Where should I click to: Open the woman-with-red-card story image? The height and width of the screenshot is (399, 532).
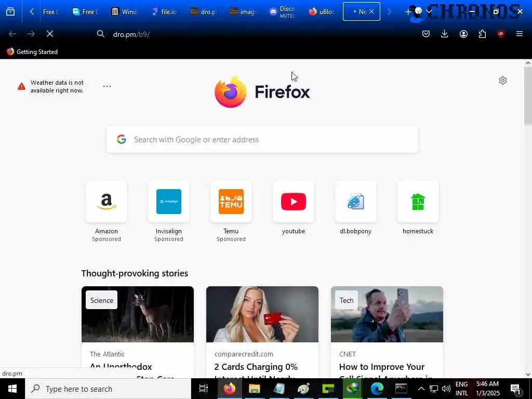click(262, 314)
